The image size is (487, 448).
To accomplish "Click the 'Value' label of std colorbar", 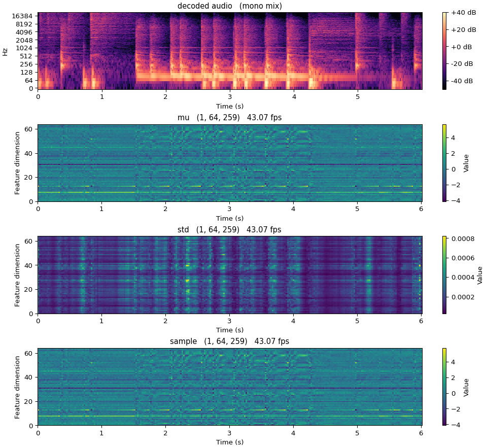I will click(x=480, y=275).
